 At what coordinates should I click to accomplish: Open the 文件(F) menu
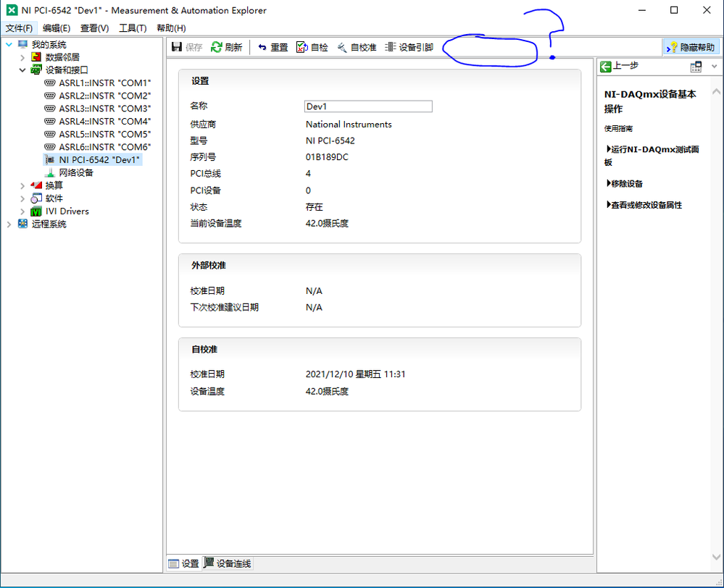19,28
